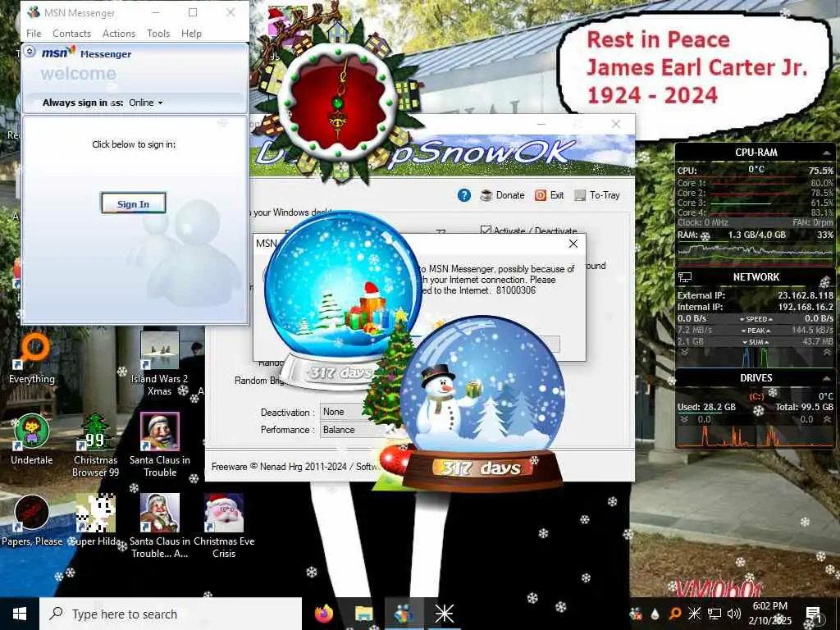Click the taskbar search box
Image resolution: width=840 pixels, height=630 pixels.
click(x=171, y=614)
